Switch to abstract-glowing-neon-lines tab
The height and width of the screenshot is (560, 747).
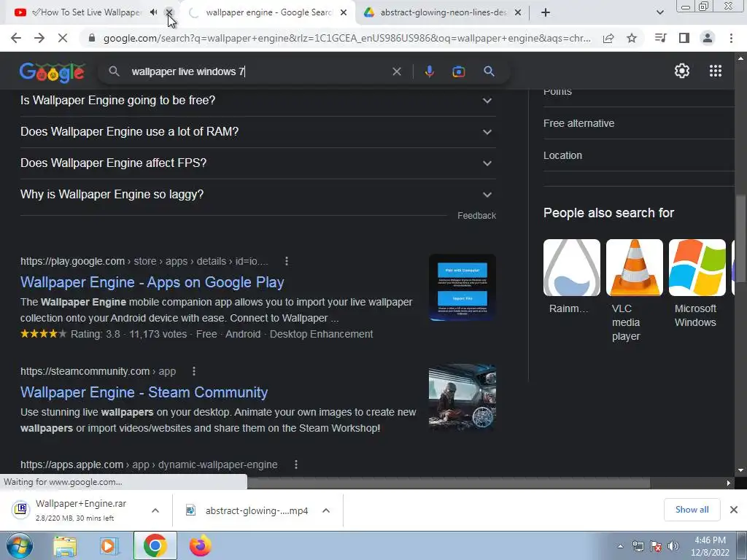443,12
